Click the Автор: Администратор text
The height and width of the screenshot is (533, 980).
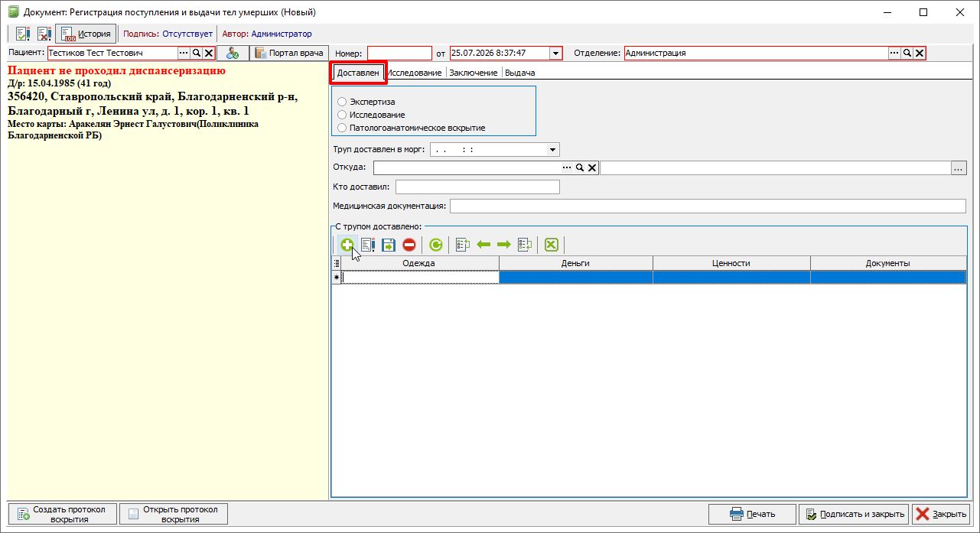[267, 34]
